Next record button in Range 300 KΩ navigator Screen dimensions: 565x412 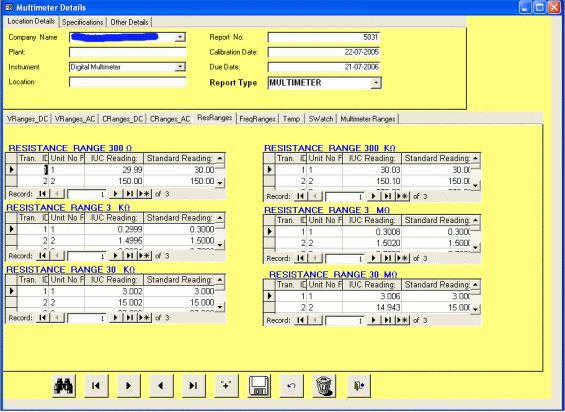point(373,196)
